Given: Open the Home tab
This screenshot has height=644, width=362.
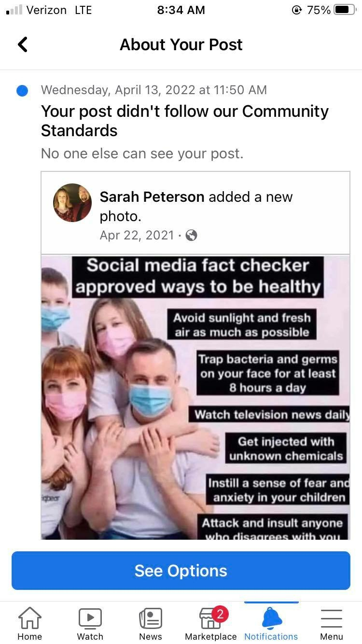Looking at the screenshot, I should 29,624.
